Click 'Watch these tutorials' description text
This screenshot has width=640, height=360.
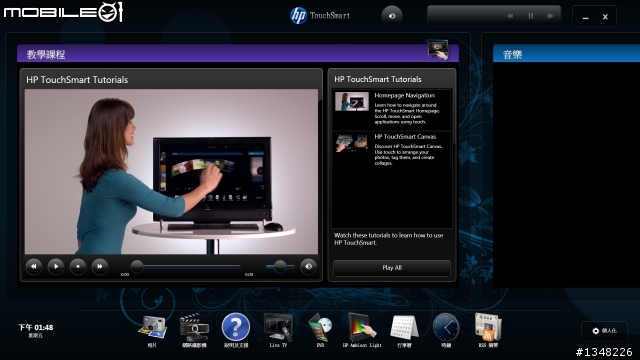pos(389,239)
